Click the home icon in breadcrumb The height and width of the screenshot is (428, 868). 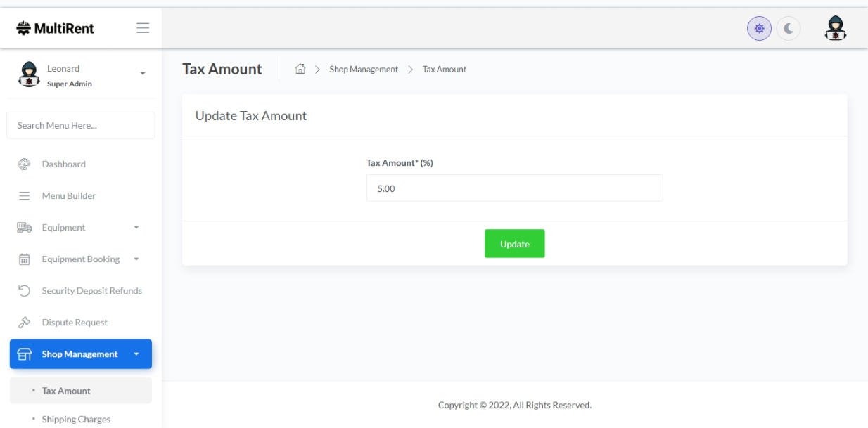coord(300,69)
